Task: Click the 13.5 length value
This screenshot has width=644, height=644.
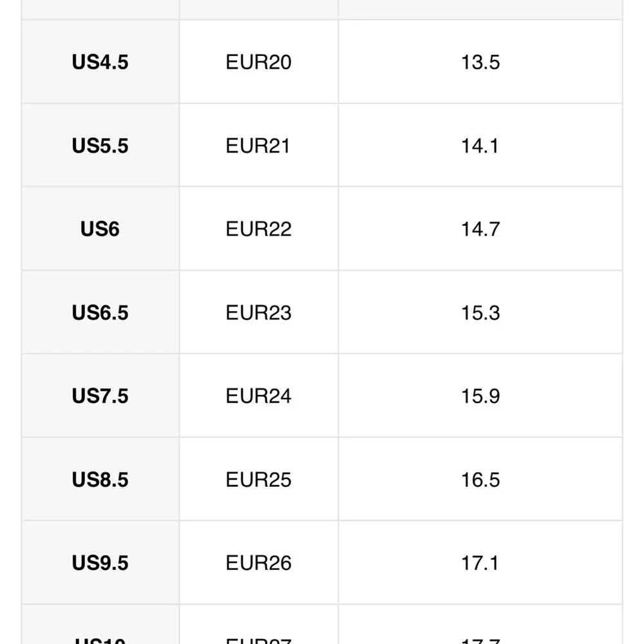Action: pos(480,62)
